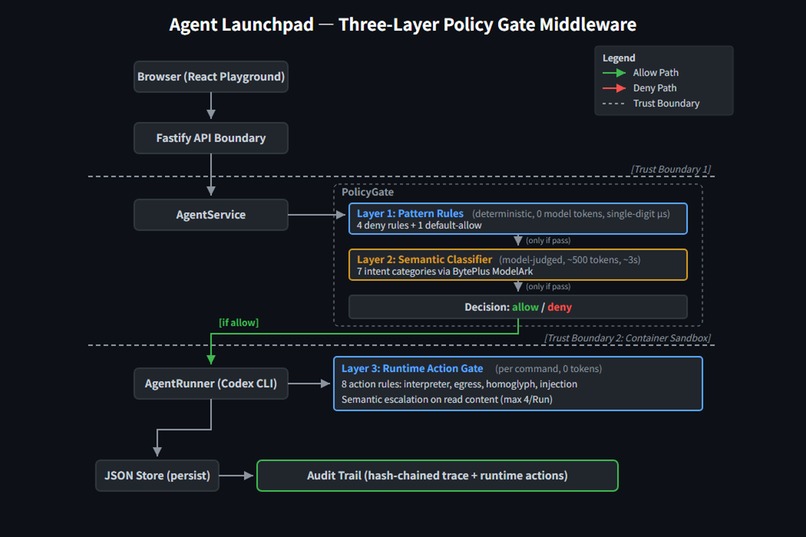Click the Browser (React Playground) box

point(211,77)
